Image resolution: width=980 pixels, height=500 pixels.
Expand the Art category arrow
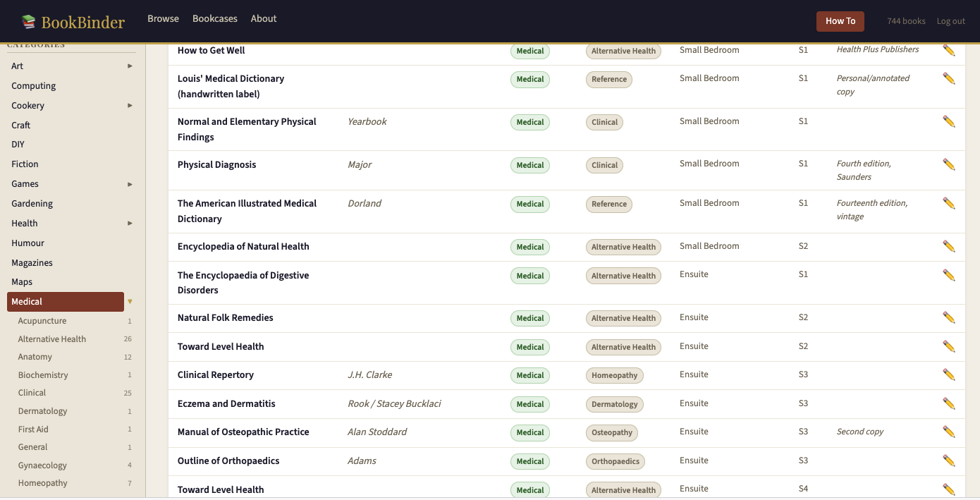click(130, 66)
